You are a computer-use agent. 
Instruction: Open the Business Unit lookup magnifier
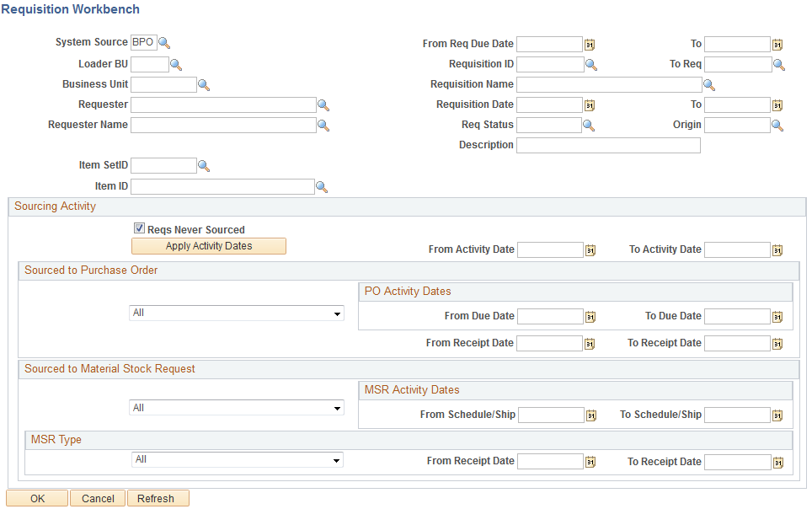click(x=204, y=83)
